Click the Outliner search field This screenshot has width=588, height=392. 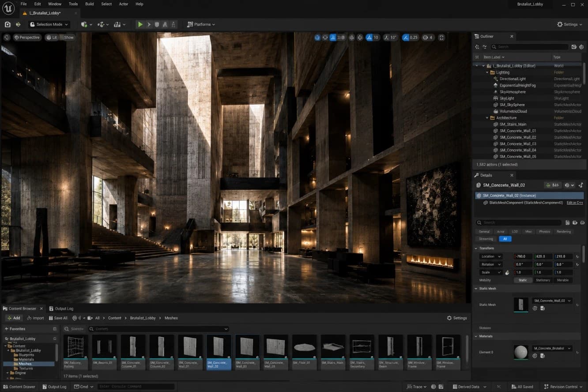[530, 47]
